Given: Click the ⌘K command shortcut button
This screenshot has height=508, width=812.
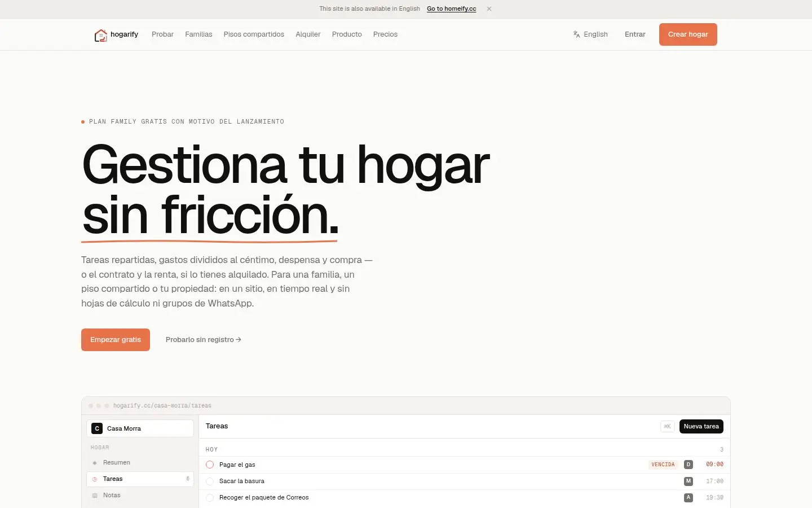Looking at the screenshot, I should (668, 427).
